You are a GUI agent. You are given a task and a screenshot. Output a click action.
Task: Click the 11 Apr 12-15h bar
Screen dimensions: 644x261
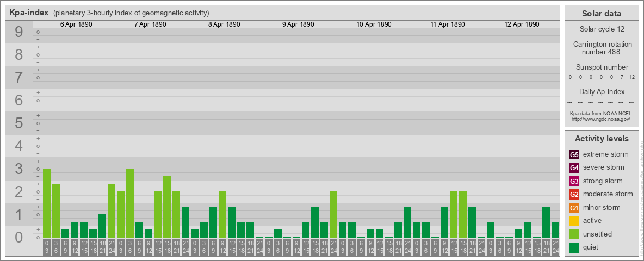click(454, 215)
